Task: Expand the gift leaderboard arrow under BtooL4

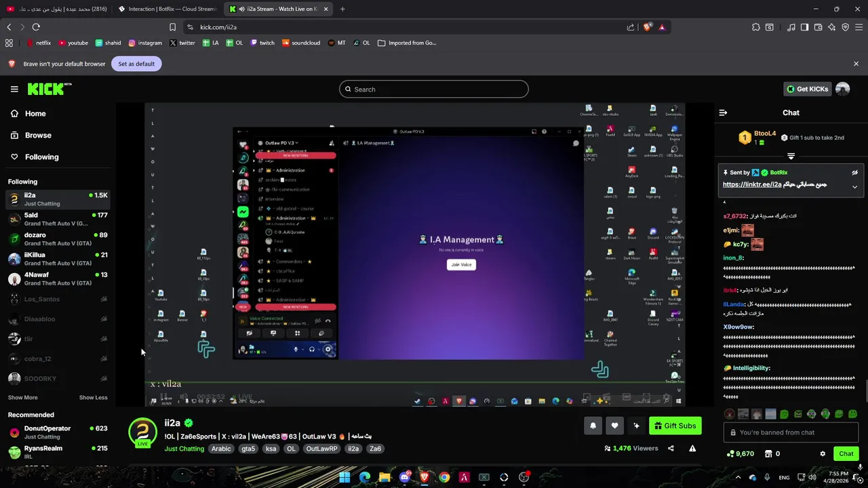Action: [x=791, y=157]
